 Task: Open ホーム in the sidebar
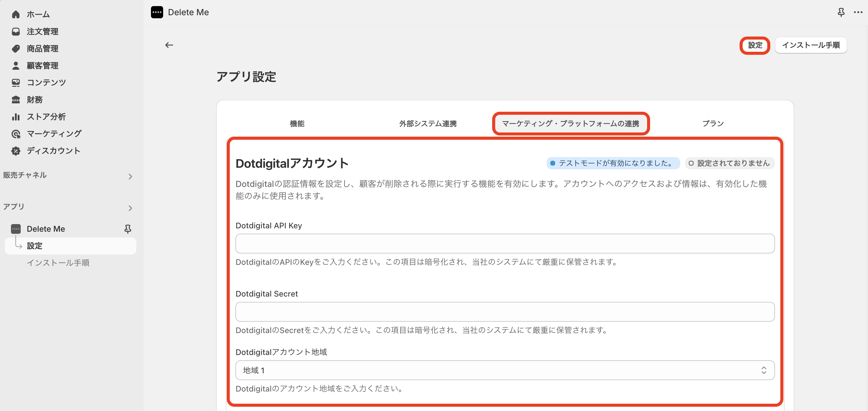38,14
